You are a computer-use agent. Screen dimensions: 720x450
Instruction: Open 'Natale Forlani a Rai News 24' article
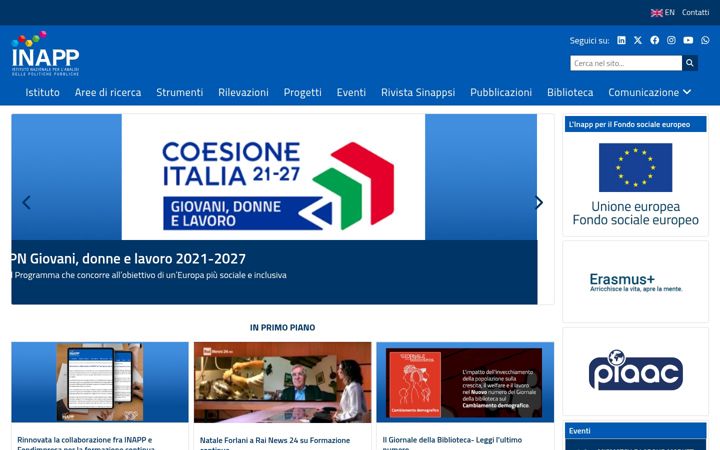tap(275, 443)
